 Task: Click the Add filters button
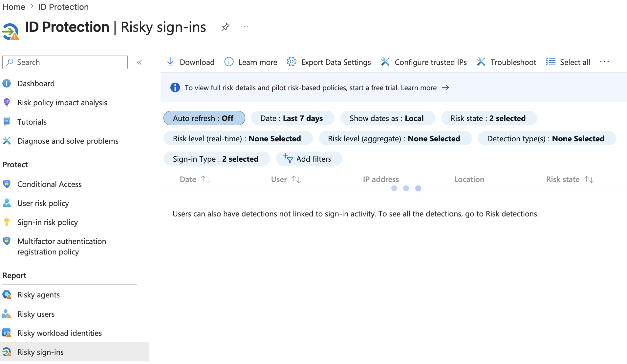(309, 159)
